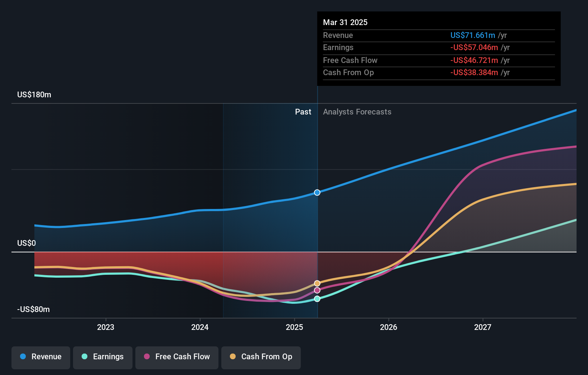Click the 2027 x-axis label
Viewport: 588px width, 375px height.
pyautogui.click(x=483, y=327)
